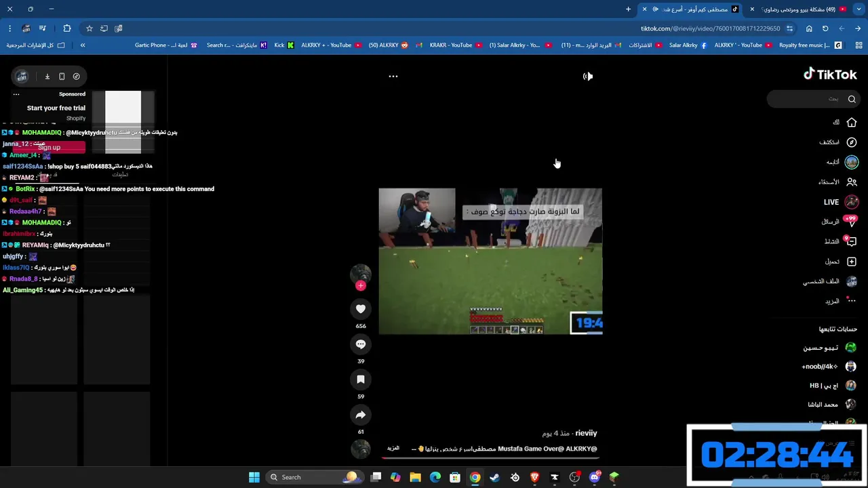This screenshot has width=868, height=488.
Task: Click the taskbar Search box
Action: 313,477
